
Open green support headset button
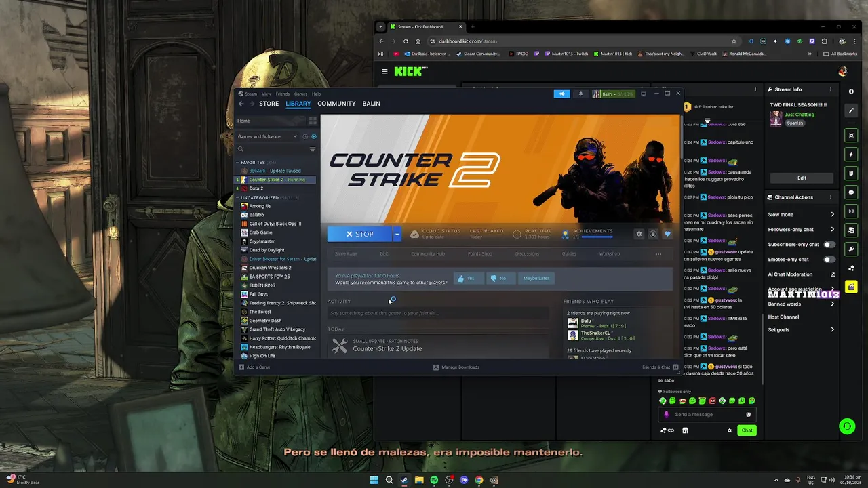pos(847,426)
